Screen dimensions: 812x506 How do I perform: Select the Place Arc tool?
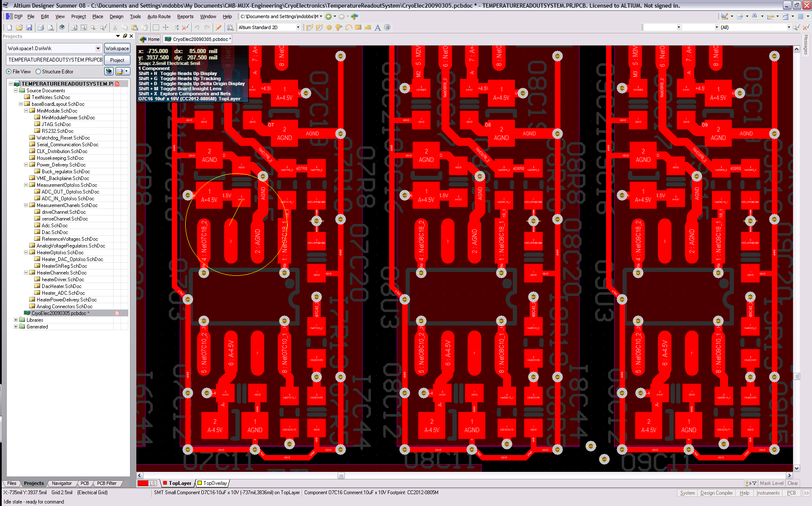tap(349, 27)
